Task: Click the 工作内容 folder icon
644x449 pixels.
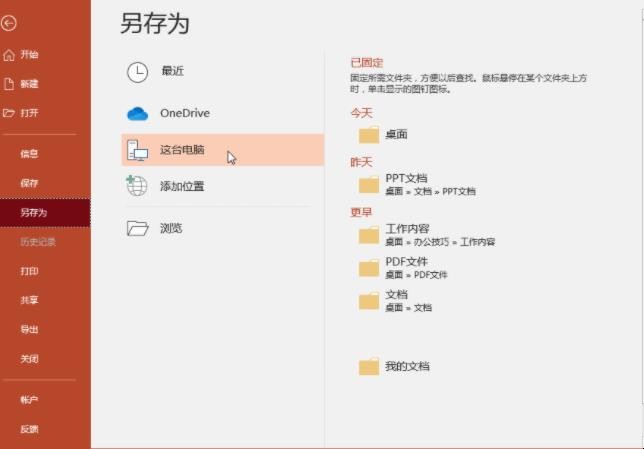Action: [x=369, y=235]
